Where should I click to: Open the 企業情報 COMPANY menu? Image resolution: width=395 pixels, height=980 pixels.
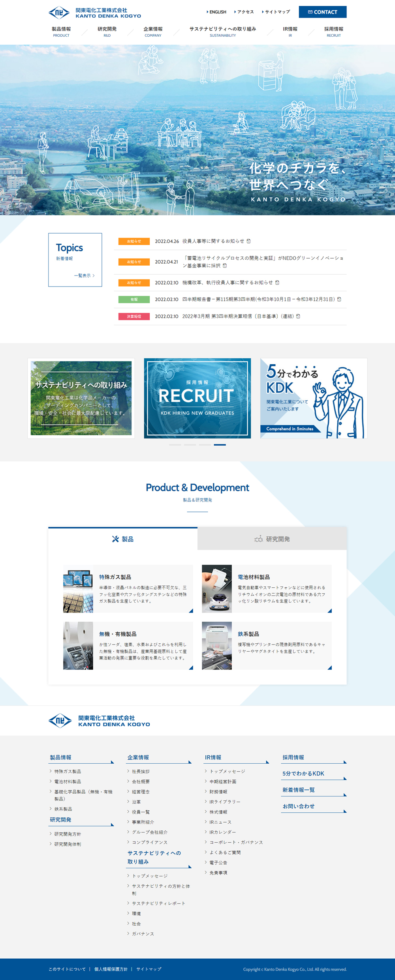pyautogui.click(x=153, y=32)
